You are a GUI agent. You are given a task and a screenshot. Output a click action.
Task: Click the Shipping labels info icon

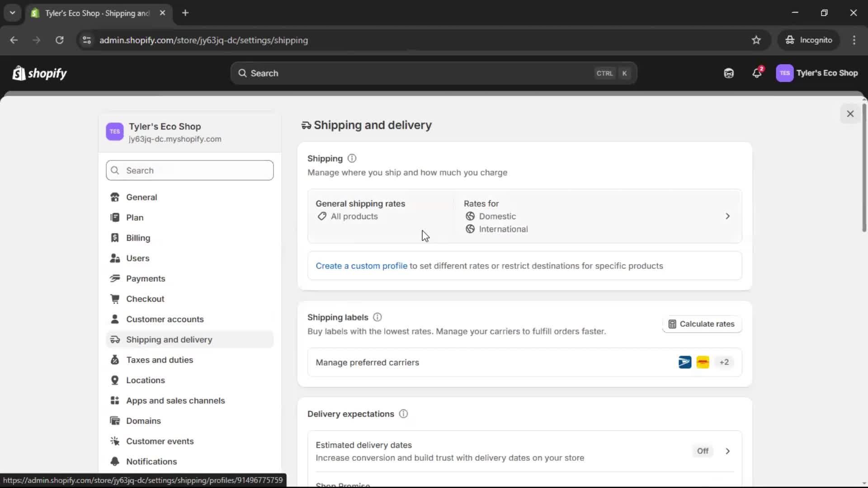377,317
